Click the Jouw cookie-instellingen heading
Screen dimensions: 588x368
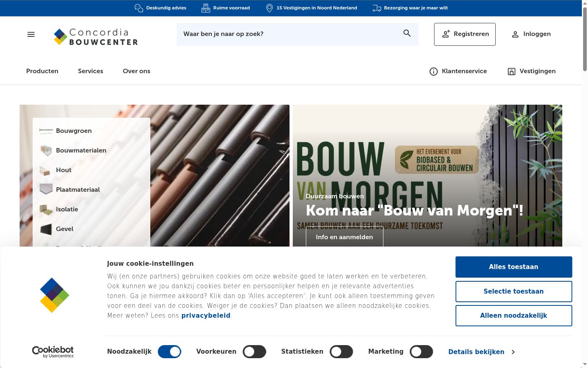150,264
